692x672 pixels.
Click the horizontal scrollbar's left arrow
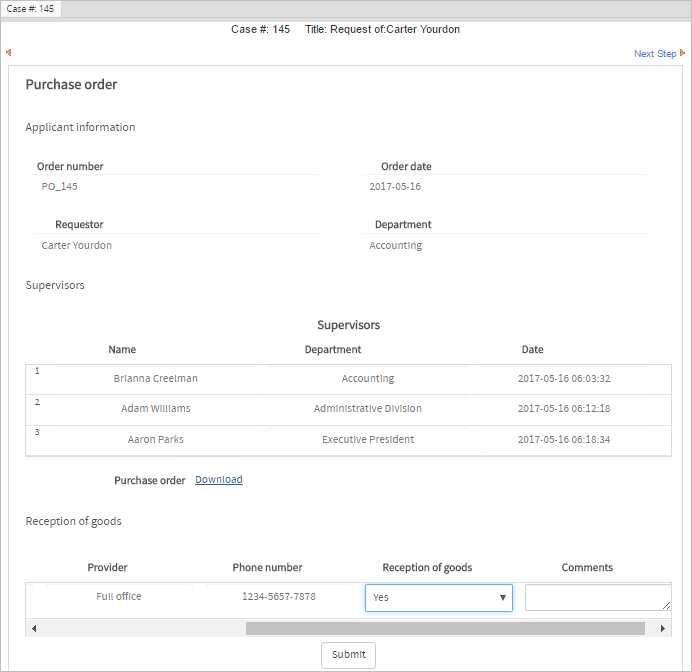34,628
